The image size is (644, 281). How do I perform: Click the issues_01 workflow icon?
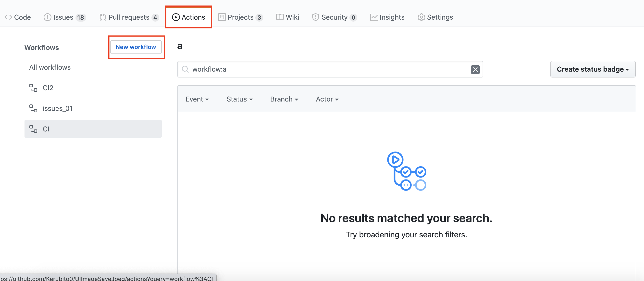33,108
